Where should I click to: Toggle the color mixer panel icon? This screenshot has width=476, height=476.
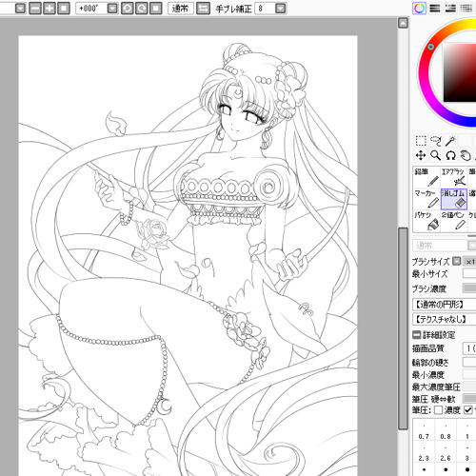click(x=466, y=9)
